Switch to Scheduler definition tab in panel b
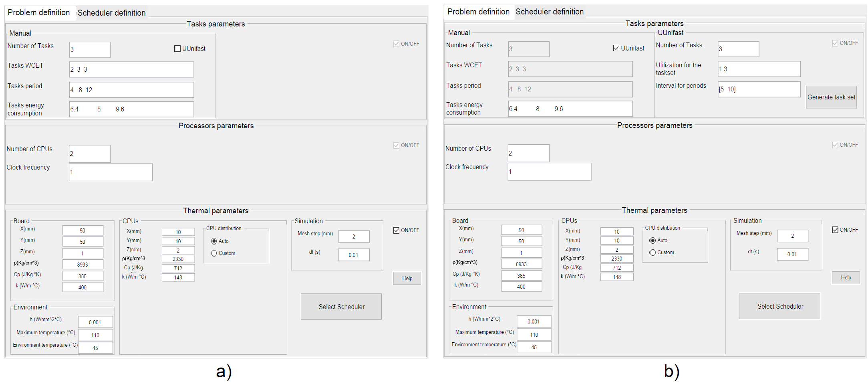This screenshot has height=384, width=868. click(x=549, y=12)
